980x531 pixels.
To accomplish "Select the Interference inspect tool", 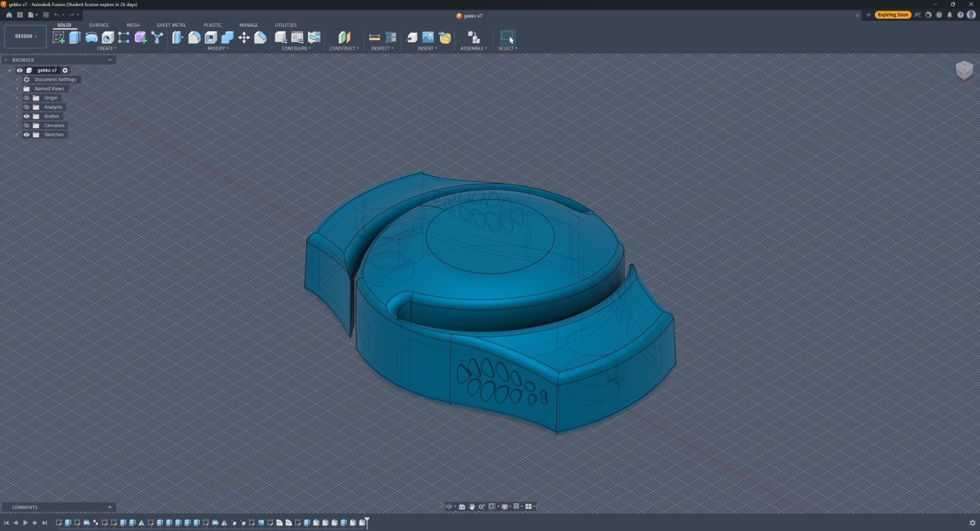I will click(x=391, y=37).
